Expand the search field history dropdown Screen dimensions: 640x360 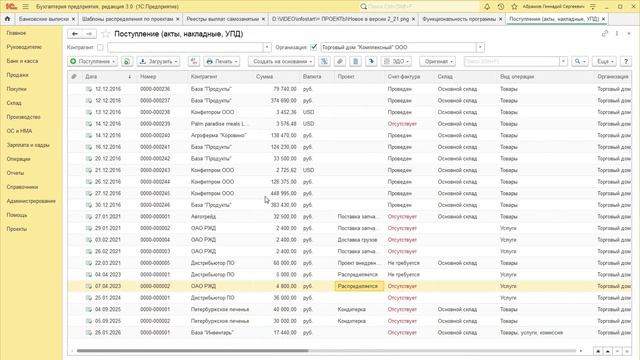(563, 61)
